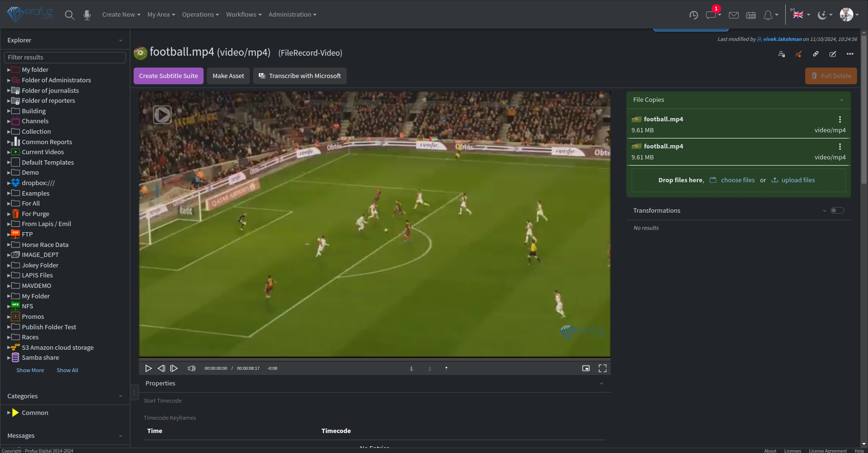Open the Operations menu
Image resolution: width=868 pixels, height=453 pixels.
pyautogui.click(x=200, y=15)
